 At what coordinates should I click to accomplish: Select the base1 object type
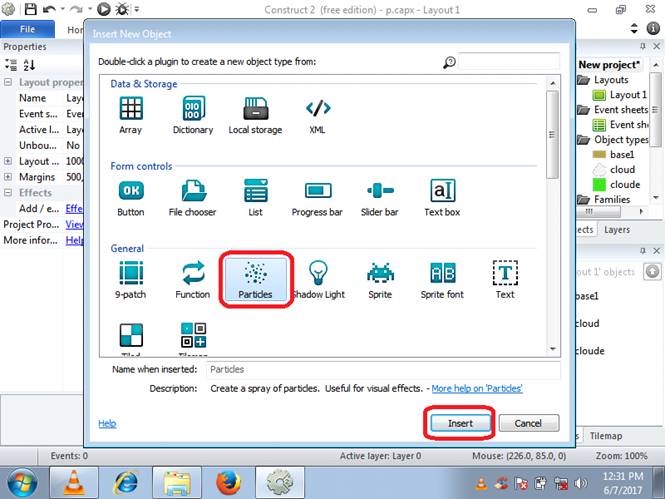click(613, 154)
